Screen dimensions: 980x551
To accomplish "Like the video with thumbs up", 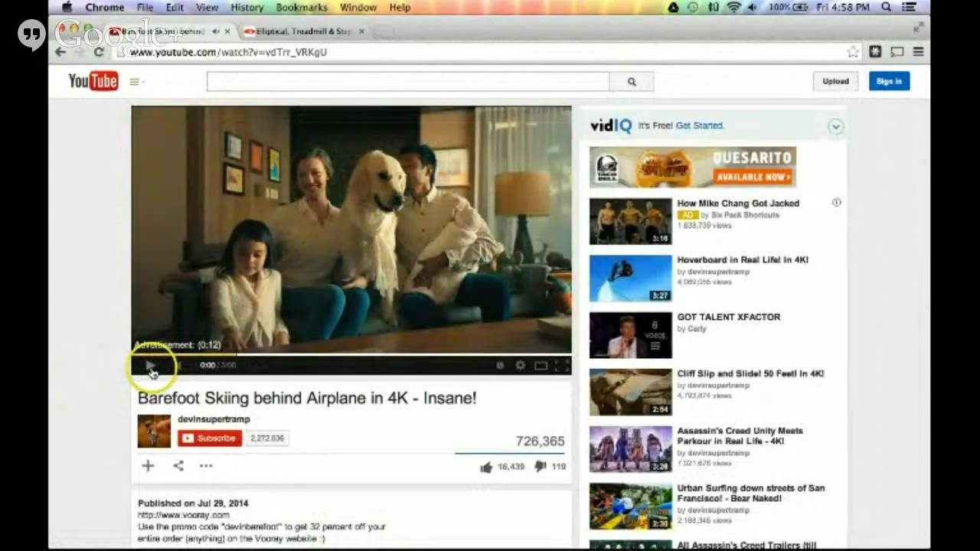I will click(486, 467).
